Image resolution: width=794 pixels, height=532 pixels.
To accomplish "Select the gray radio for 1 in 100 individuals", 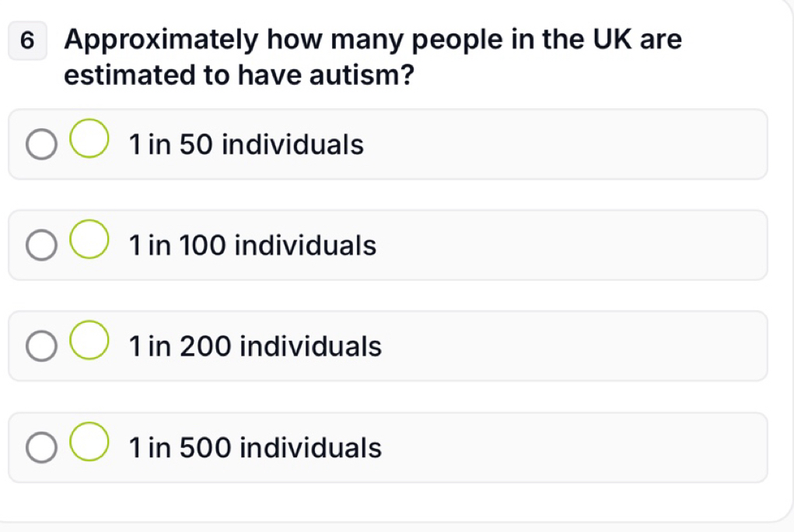I will (x=41, y=245).
